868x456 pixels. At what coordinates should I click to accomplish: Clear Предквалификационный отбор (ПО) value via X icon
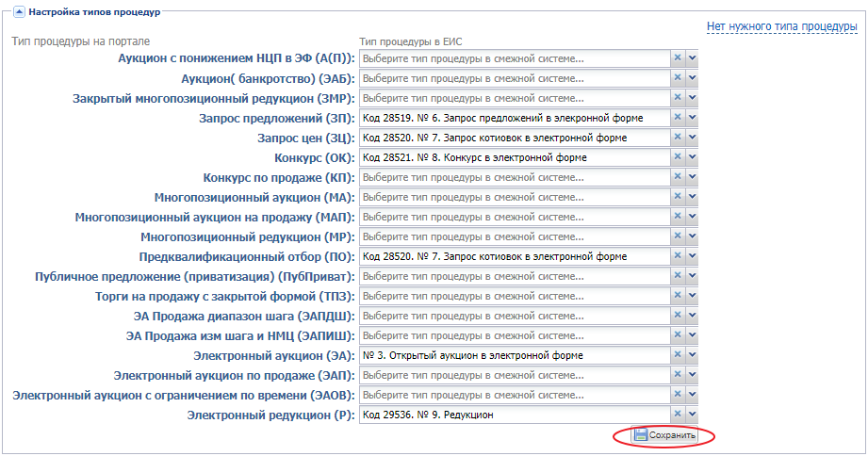[677, 256]
